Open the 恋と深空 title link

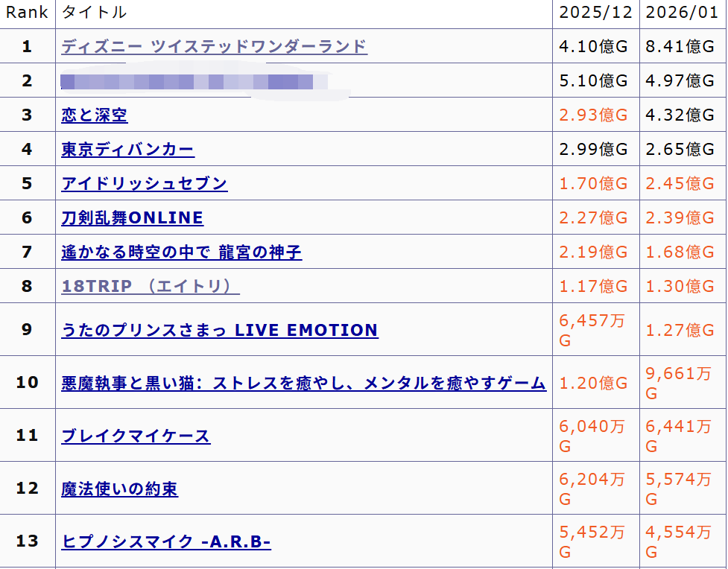click(x=94, y=115)
